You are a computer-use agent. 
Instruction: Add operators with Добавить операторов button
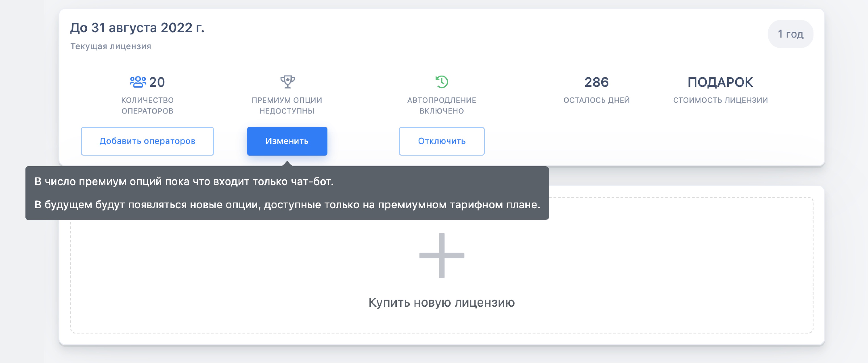[147, 141]
